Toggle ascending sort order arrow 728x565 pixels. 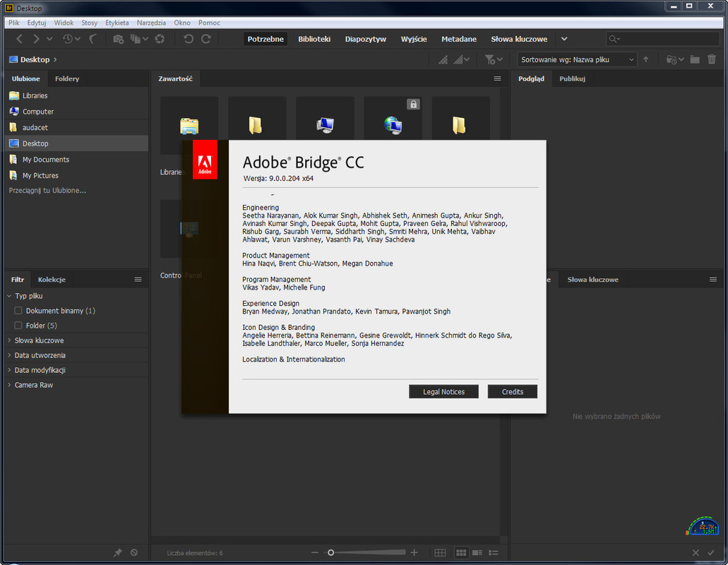click(x=646, y=59)
